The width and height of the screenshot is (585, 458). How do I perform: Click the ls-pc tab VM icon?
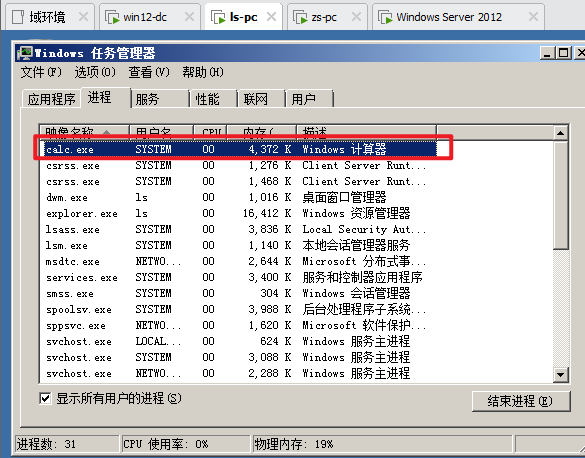(x=218, y=17)
